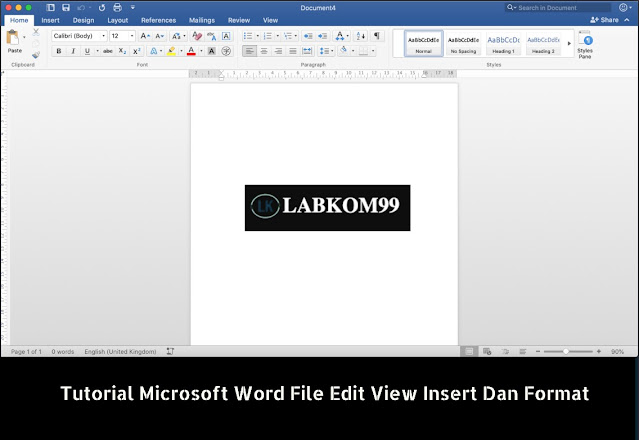The height and width of the screenshot is (440, 639).
Task: Click the Character Shading icon
Action: pos(212,51)
